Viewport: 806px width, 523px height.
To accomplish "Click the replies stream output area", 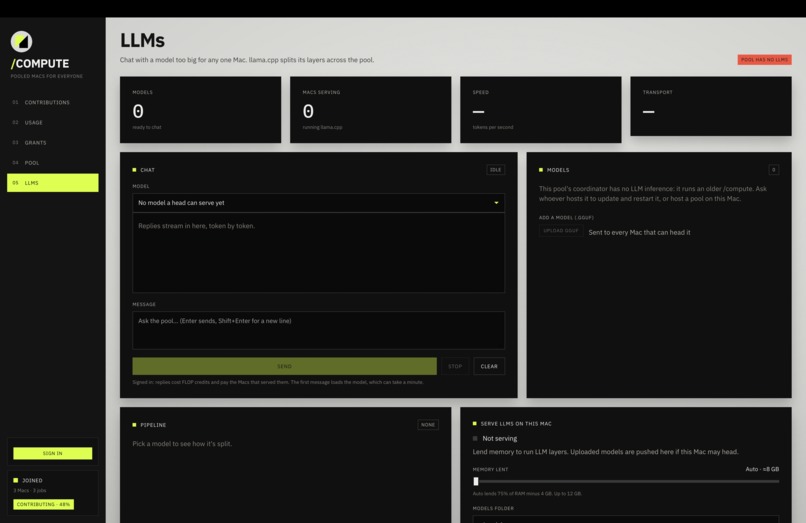I will pos(318,253).
